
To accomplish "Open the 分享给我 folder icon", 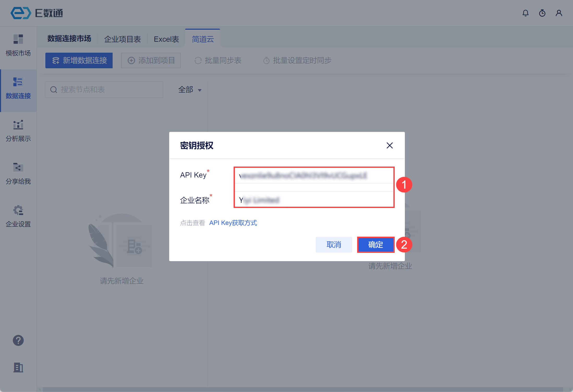I will tap(18, 168).
